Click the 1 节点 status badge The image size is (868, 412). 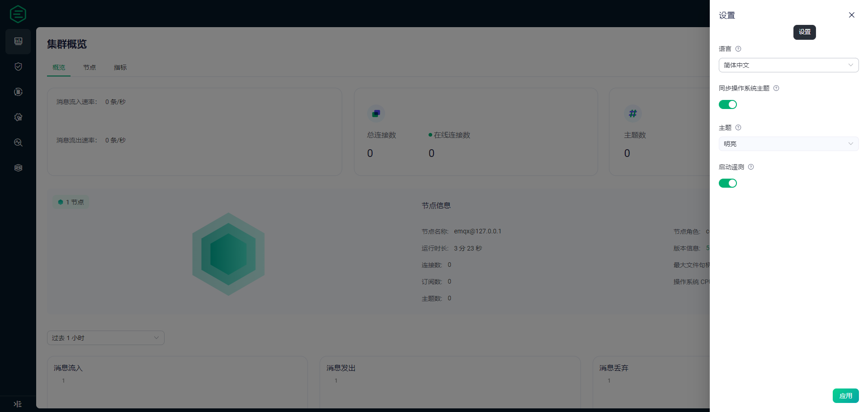click(x=71, y=202)
